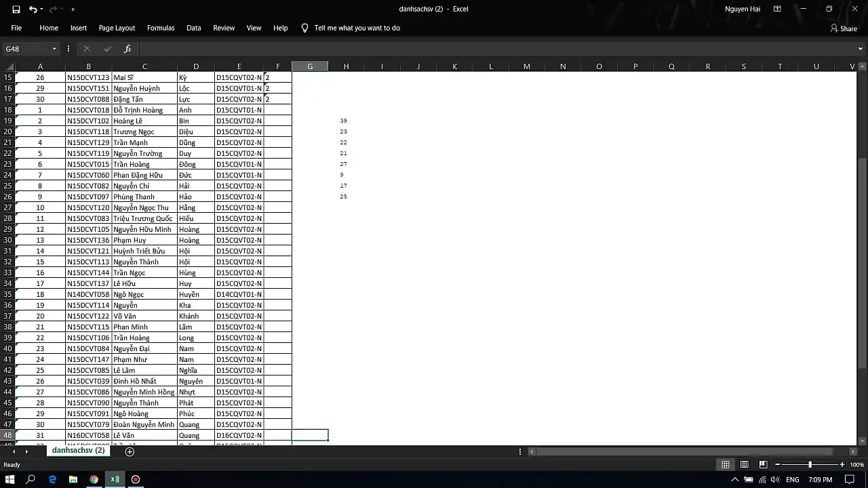Click previous sheet navigation arrow
The image size is (868, 488).
pyautogui.click(x=14, y=451)
